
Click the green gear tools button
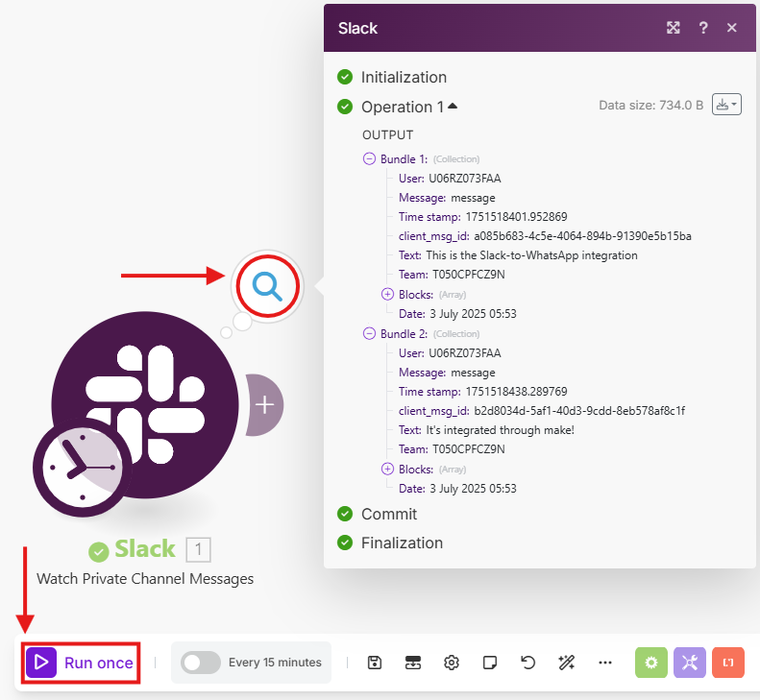(x=651, y=663)
